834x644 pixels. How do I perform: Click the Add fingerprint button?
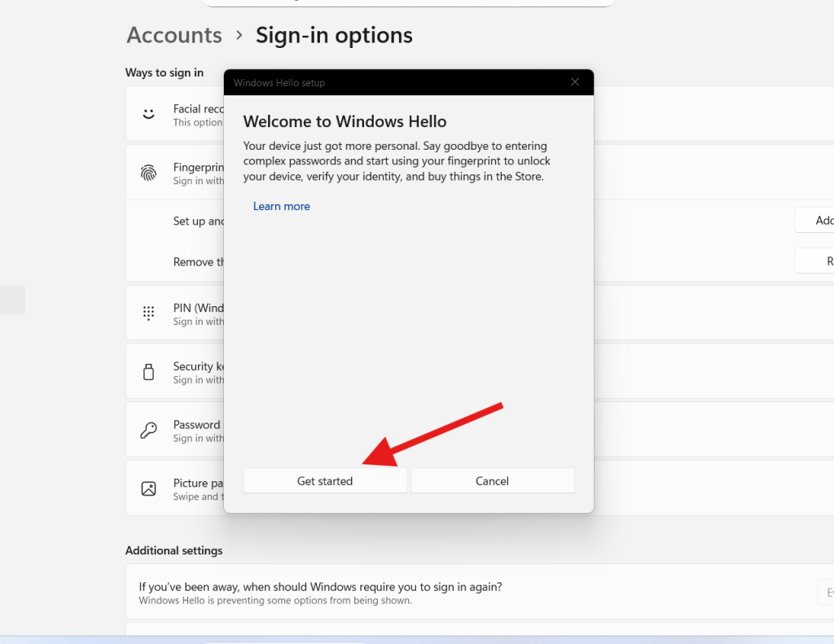click(823, 220)
